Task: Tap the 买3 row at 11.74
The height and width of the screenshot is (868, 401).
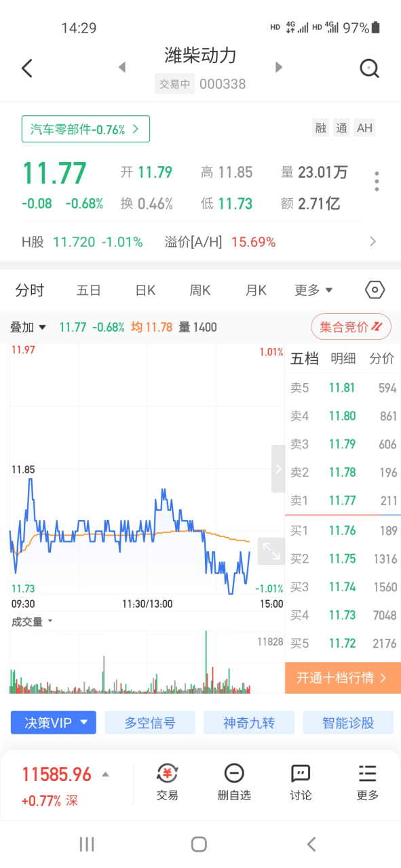Action: [x=343, y=587]
